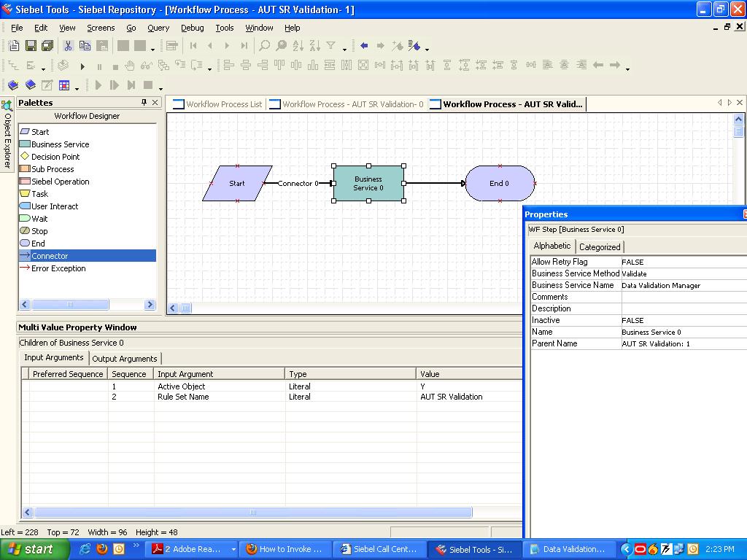Open the Screens menu
The height and width of the screenshot is (560, 747).
click(x=101, y=28)
